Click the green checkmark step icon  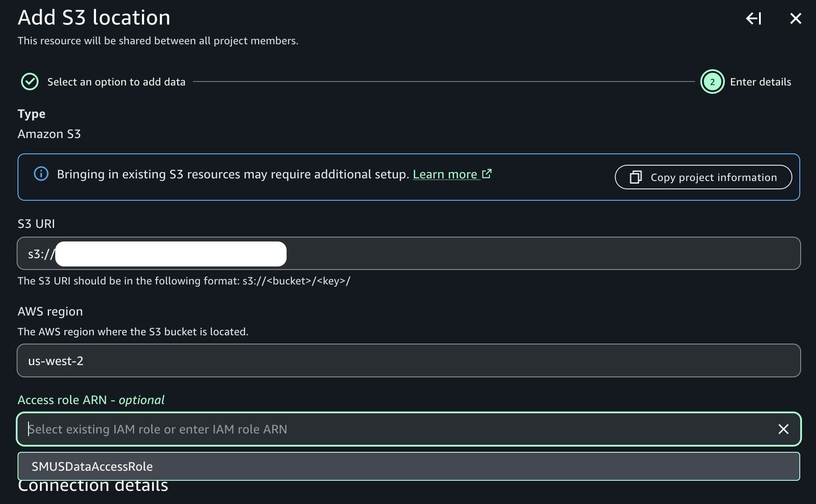click(x=30, y=82)
